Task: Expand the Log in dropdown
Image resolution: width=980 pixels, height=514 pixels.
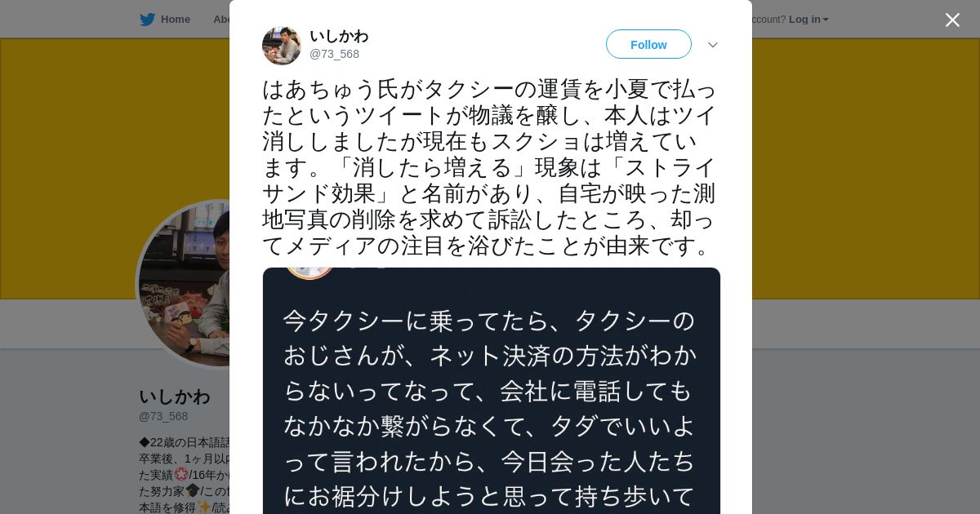Action: point(808,20)
